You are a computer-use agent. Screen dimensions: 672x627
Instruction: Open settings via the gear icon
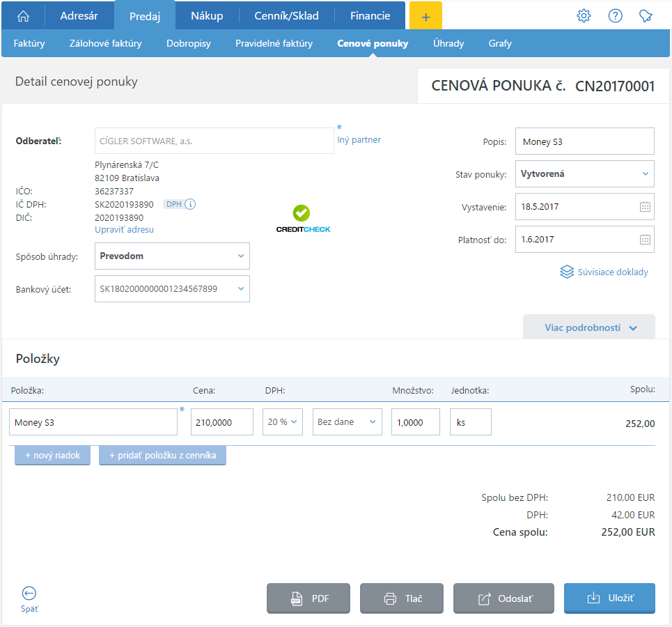click(584, 16)
